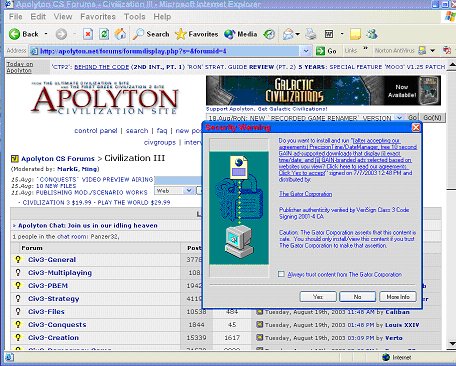Open the Norton AntiVirus dropdown arrow
Viewport: 456px width, 366px height.
coord(433,51)
